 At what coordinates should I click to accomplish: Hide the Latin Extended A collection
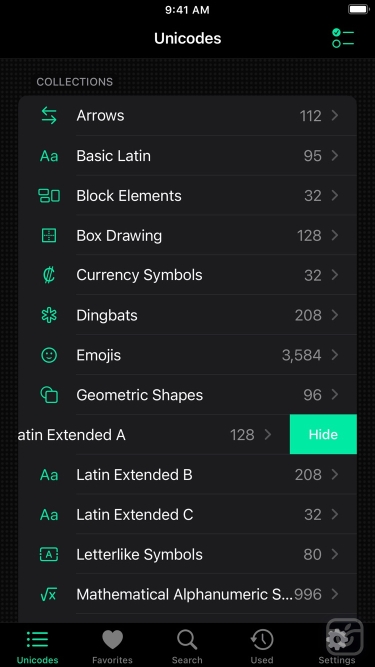pyautogui.click(x=323, y=434)
